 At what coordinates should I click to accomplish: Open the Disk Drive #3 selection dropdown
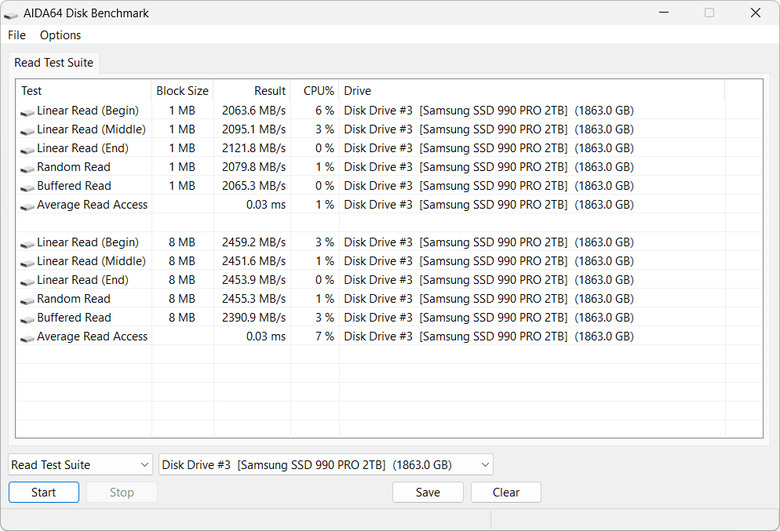coord(326,465)
